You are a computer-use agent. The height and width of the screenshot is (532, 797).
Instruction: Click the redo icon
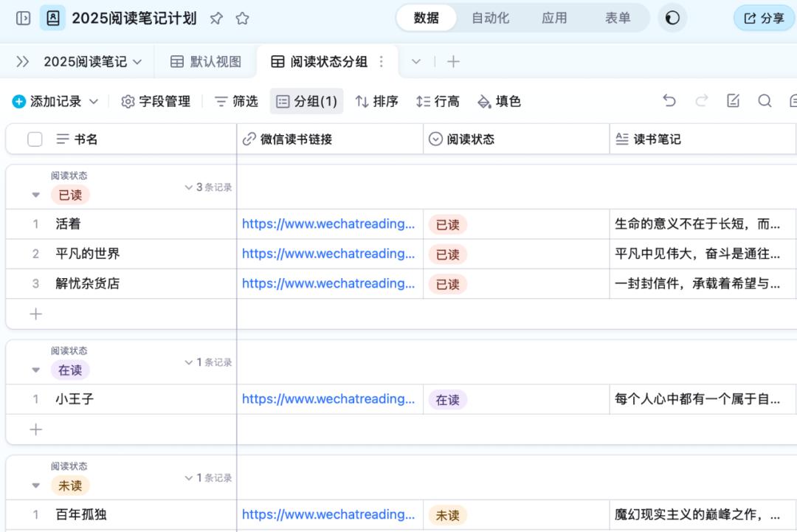pos(701,101)
